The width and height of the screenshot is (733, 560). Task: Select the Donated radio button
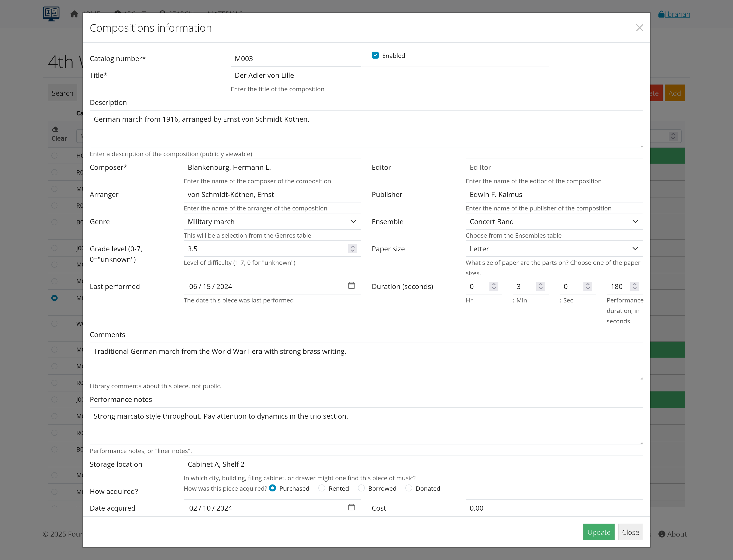click(409, 488)
